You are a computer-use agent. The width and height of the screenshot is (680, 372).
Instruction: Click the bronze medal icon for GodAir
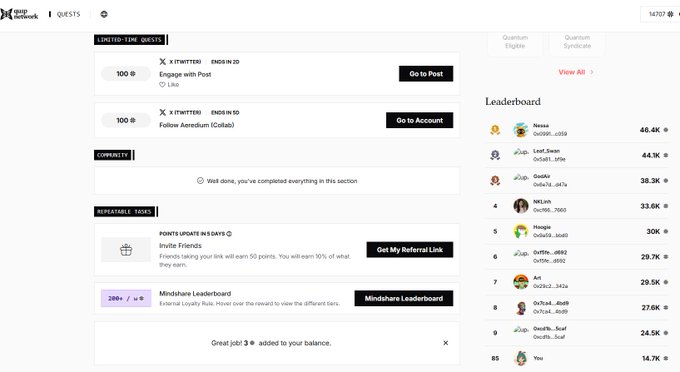[x=495, y=180]
